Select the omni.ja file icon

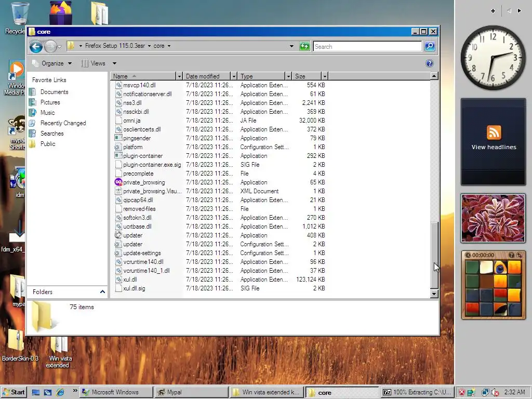pyautogui.click(x=118, y=121)
